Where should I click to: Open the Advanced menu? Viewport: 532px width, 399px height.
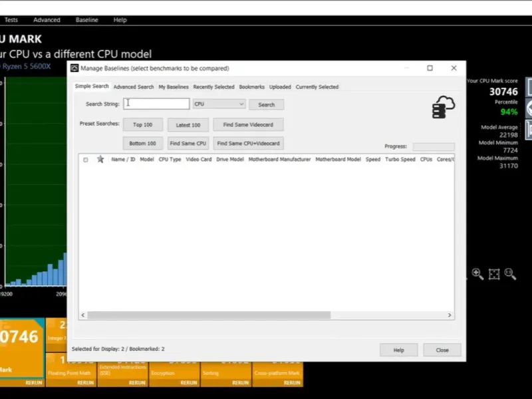pos(47,20)
